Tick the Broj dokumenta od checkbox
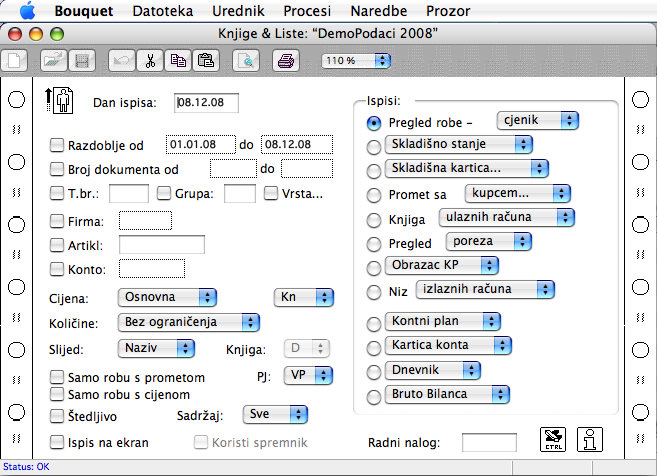The height and width of the screenshot is (476, 657). click(x=57, y=169)
